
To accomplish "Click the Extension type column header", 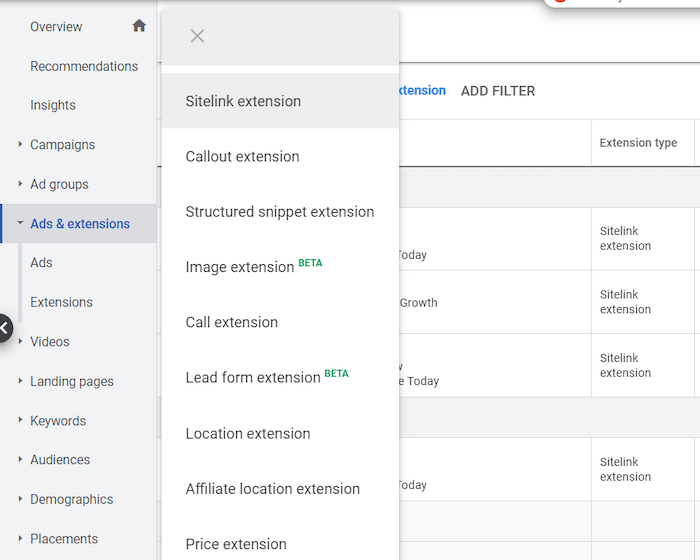I will [638, 143].
